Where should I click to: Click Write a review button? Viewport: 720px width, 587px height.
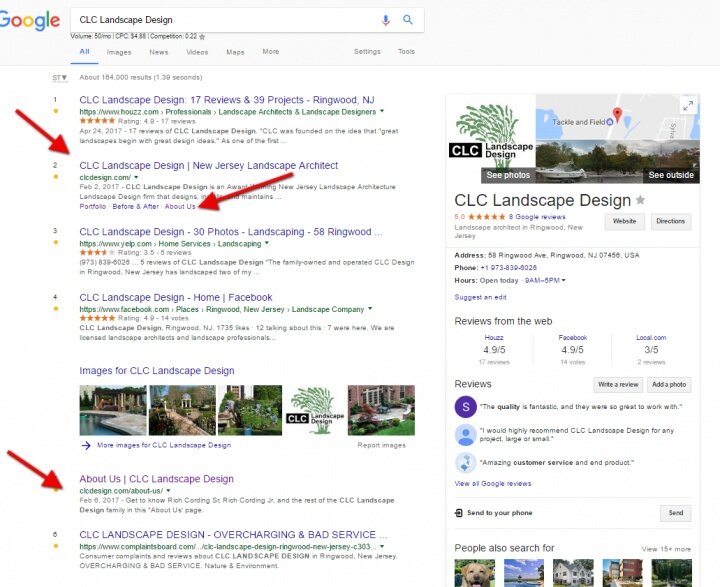pyautogui.click(x=618, y=384)
